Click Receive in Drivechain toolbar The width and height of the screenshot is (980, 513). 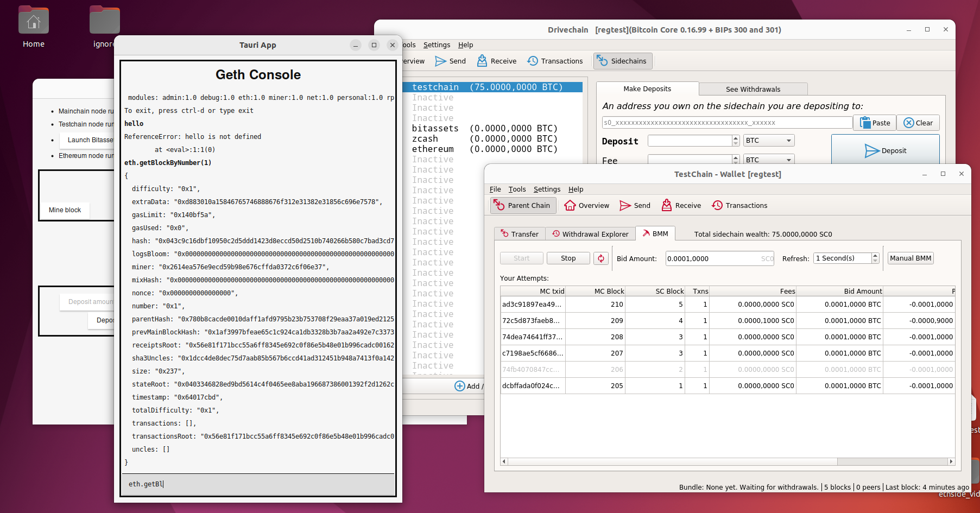click(x=496, y=61)
